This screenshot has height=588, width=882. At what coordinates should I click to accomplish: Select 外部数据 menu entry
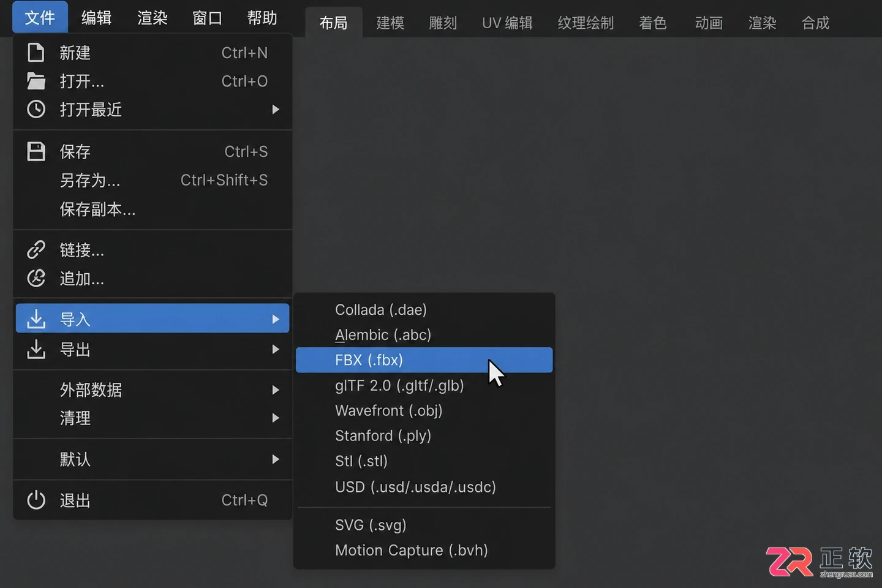[153, 390]
